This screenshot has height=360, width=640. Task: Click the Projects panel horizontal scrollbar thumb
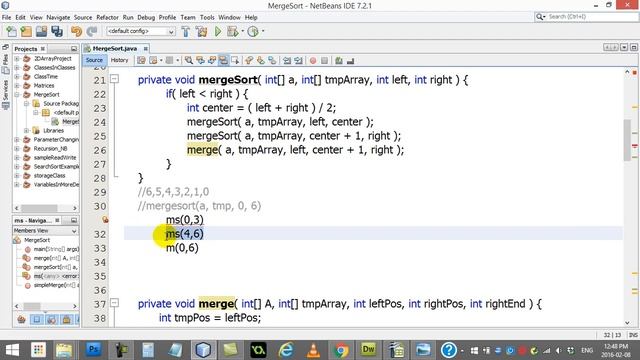(39, 208)
